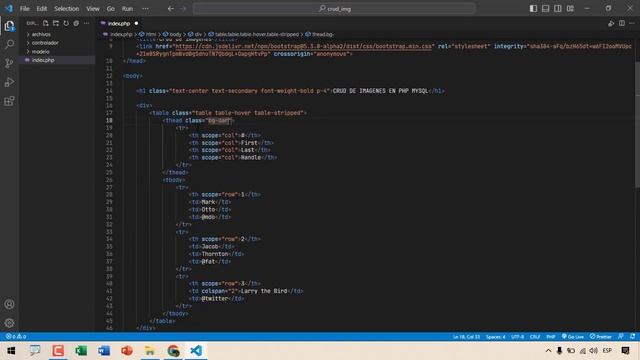Image resolution: width=640 pixels, height=360 pixels.
Task: Open the Selection menu
Action: 67,9
